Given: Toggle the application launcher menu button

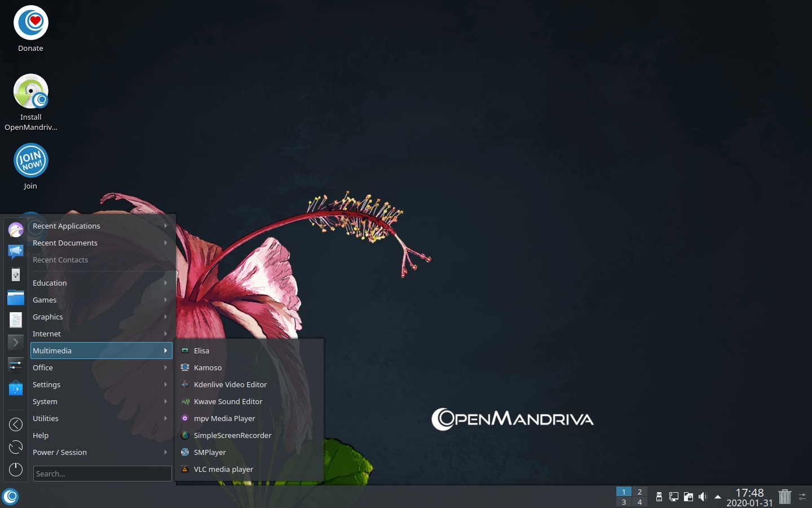Looking at the screenshot, I should (11, 497).
